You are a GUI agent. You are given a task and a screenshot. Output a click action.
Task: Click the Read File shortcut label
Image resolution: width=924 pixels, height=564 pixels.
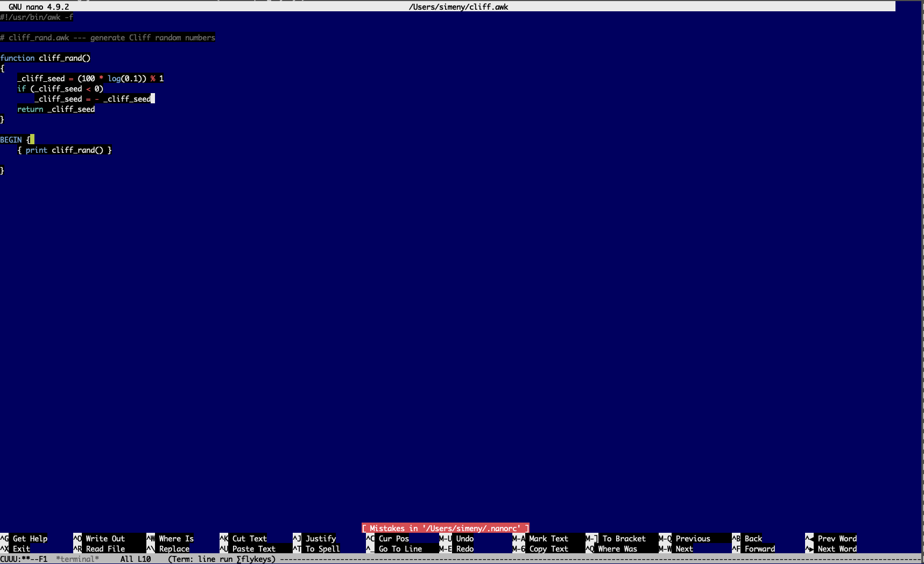tap(105, 549)
